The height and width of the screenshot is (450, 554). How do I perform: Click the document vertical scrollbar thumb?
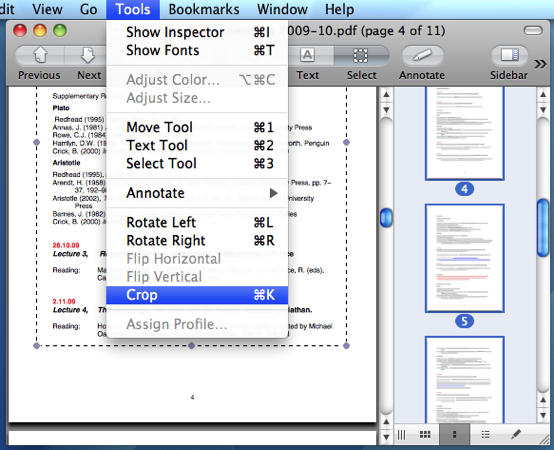pyautogui.click(x=386, y=218)
